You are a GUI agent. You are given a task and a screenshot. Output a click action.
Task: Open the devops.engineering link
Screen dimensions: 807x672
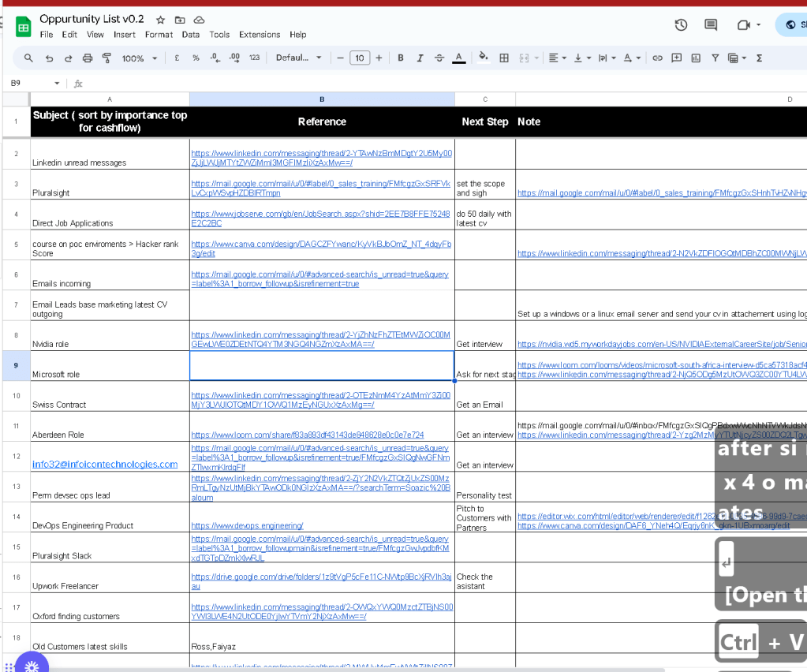(247, 525)
